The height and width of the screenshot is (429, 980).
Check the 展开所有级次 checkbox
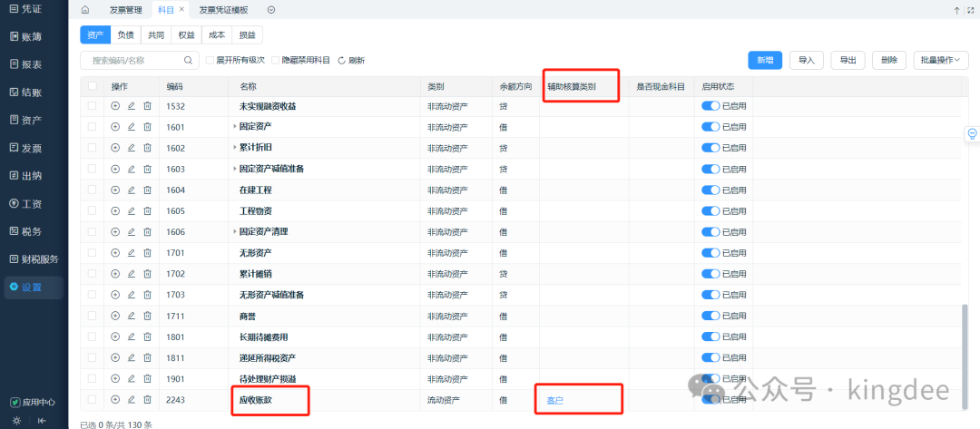pos(210,60)
